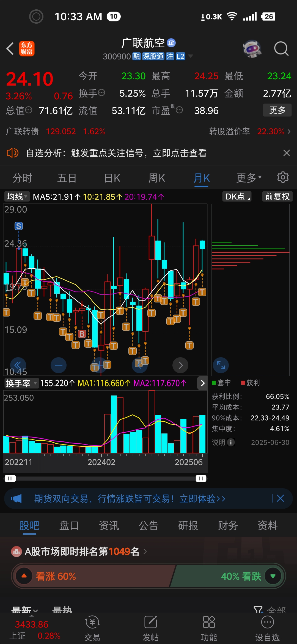Expand the 更多 chart period dropdown
This screenshot has width=297, height=644.
point(249,178)
